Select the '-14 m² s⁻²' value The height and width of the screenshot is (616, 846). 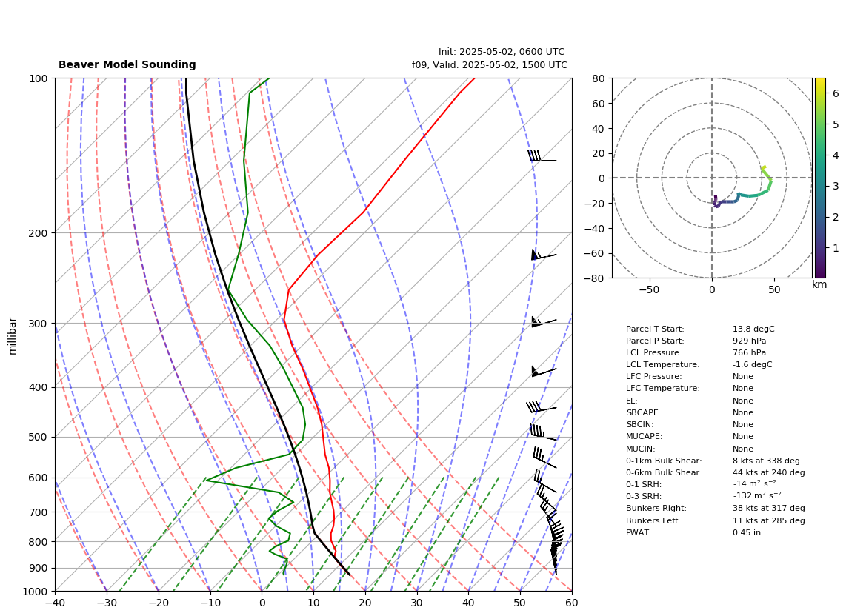pyautogui.click(x=754, y=484)
